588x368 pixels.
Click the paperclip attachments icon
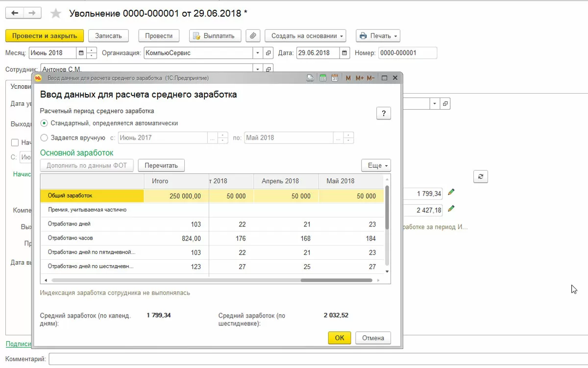253,36
